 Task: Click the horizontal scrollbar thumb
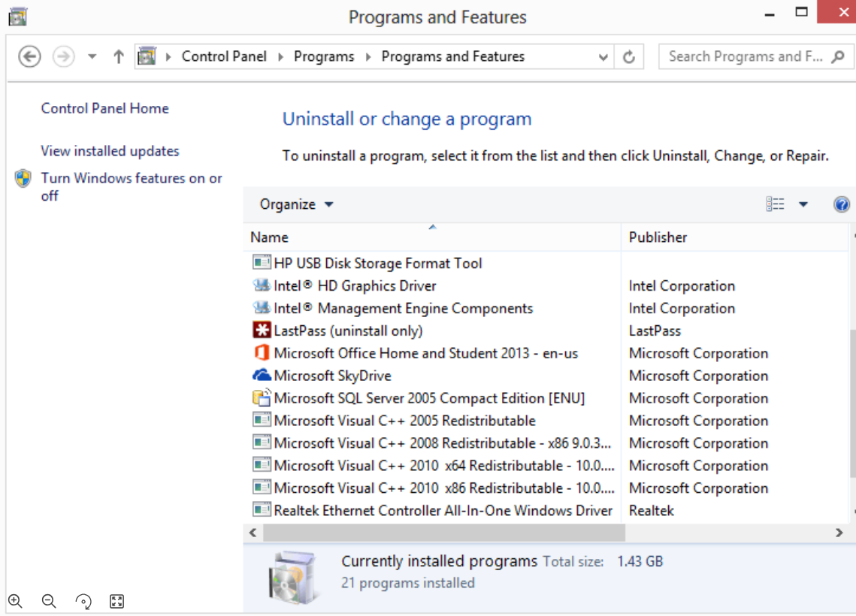pyautogui.click(x=444, y=533)
